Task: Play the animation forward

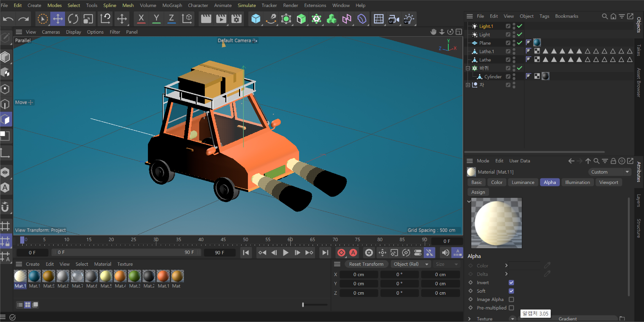Action: pyautogui.click(x=285, y=253)
